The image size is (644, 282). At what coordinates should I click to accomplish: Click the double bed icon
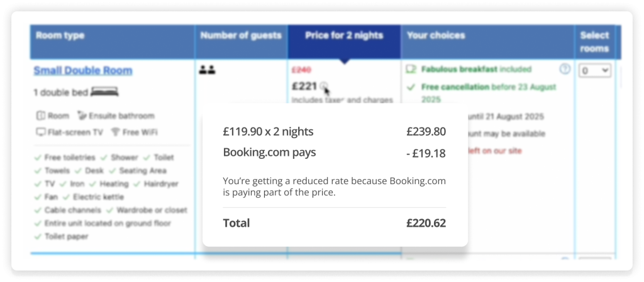(x=104, y=92)
